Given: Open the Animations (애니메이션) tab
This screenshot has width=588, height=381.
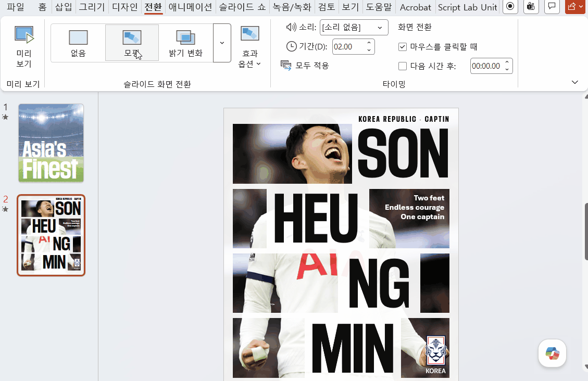Looking at the screenshot, I should (190, 7).
